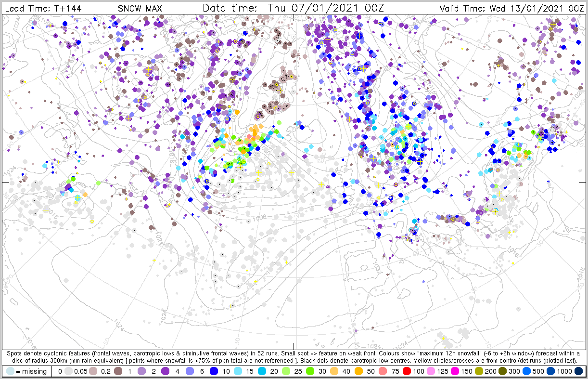Screen dimensions: 588x379
Task: Click the dark blue swatch between 500 and 1000
Action: click(x=551, y=371)
